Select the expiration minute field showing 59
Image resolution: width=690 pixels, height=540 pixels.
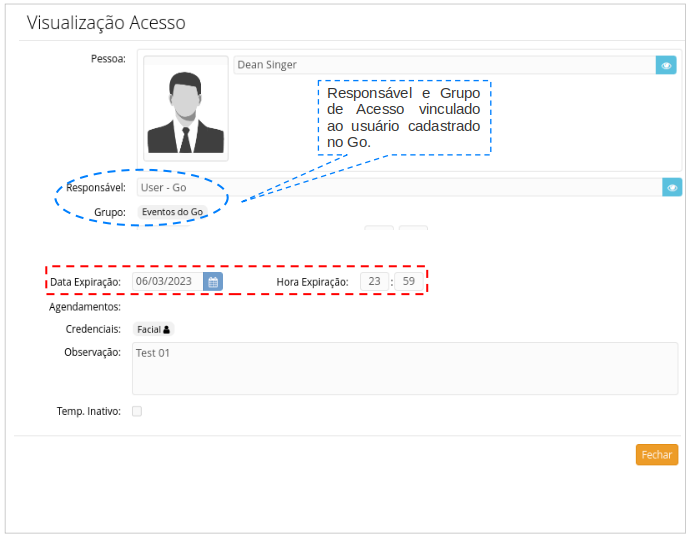point(408,282)
